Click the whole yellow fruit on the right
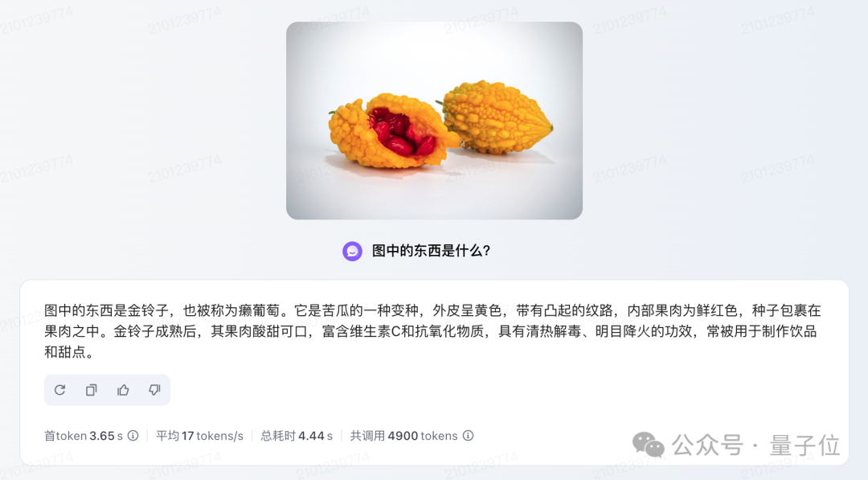The width and height of the screenshot is (868, 480). [495, 117]
